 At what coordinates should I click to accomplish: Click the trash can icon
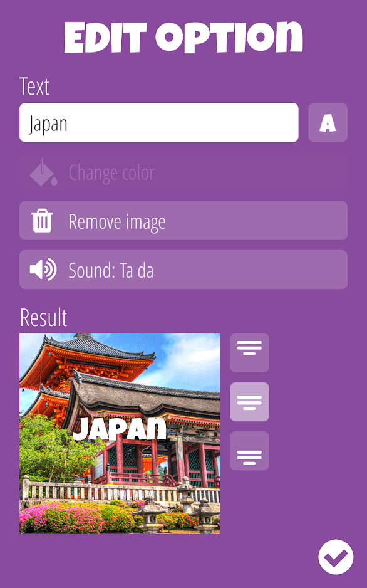[x=43, y=221]
